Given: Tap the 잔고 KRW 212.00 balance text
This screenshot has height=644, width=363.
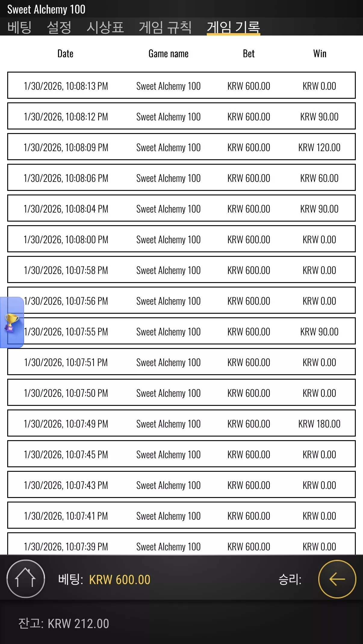Looking at the screenshot, I should 64,624.
